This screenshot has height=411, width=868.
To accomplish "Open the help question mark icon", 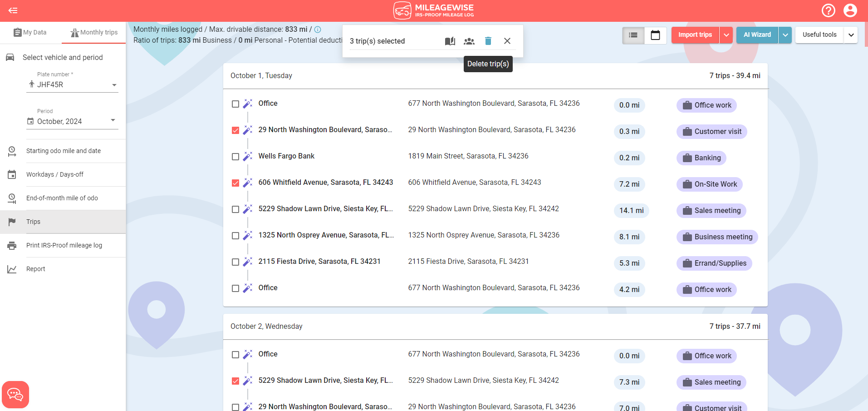I will click(828, 10).
